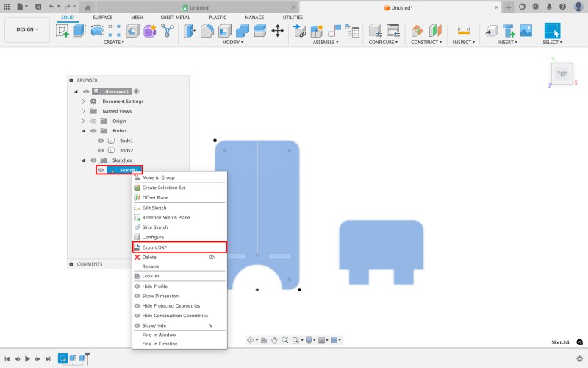Viewport: 588px width, 368px height.
Task: Click the Joint tool icon
Action: tap(334, 30)
